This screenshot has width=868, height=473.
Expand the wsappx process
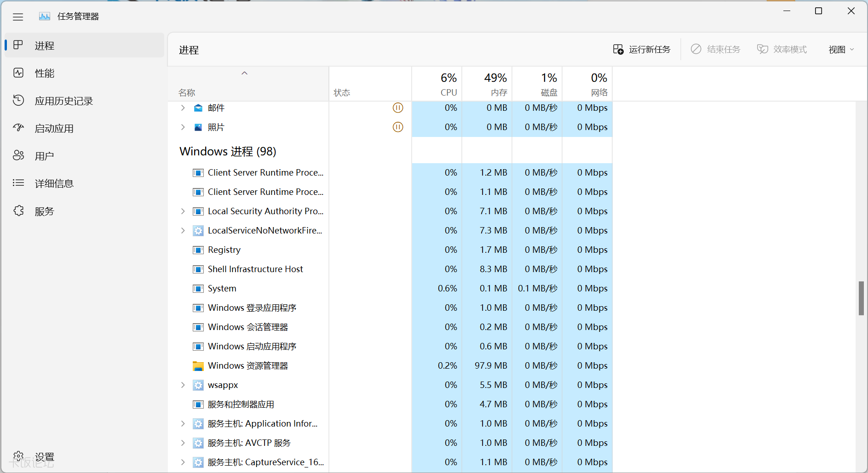[x=183, y=385]
